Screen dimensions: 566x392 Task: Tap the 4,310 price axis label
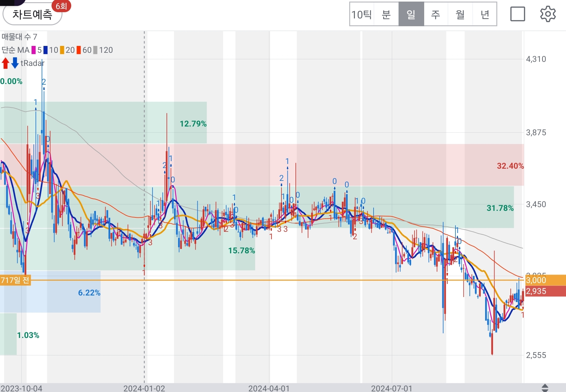(x=536, y=59)
